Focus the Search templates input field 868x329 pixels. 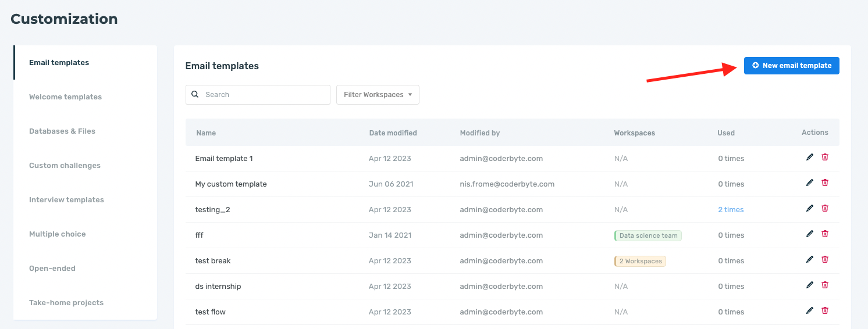(x=258, y=95)
